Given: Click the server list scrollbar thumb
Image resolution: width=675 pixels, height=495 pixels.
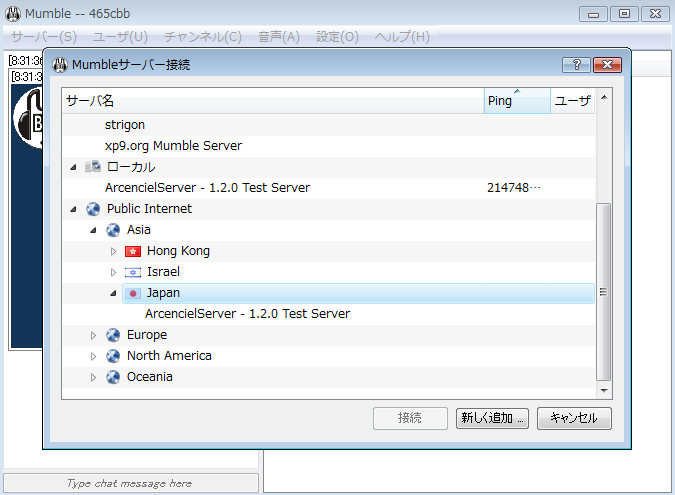Looking at the screenshot, I should (604, 292).
